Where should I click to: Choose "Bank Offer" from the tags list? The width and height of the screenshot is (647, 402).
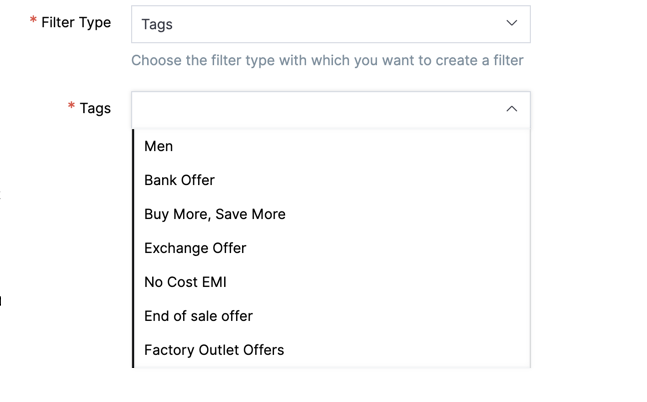click(180, 180)
